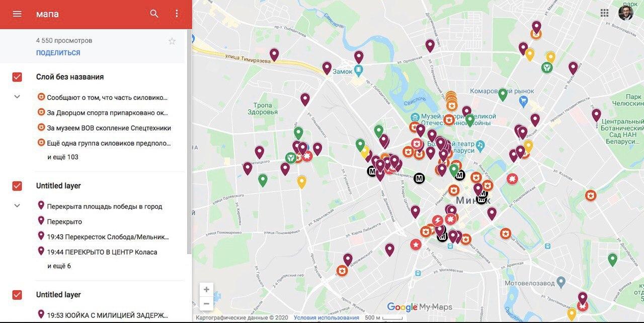Screen dimensions: 644x323
Task: Click the search magnifier icon
Action: pyautogui.click(x=154, y=14)
